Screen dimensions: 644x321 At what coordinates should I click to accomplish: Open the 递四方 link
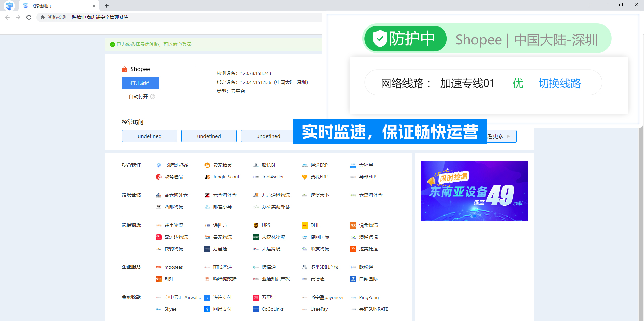[220, 226]
